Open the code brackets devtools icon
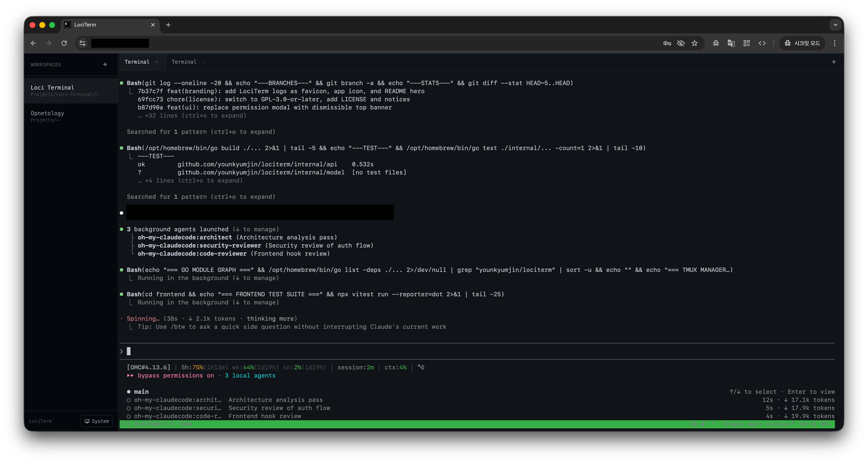This screenshot has height=463, width=868. (x=762, y=43)
